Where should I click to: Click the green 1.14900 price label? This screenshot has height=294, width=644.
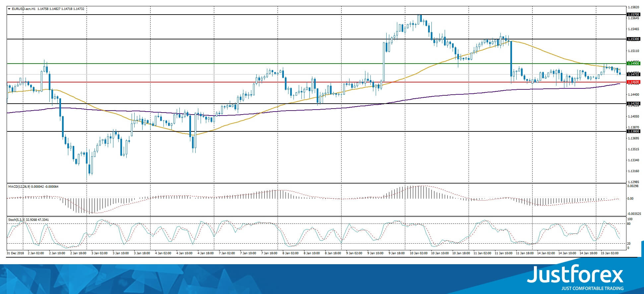tap(633, 63)
